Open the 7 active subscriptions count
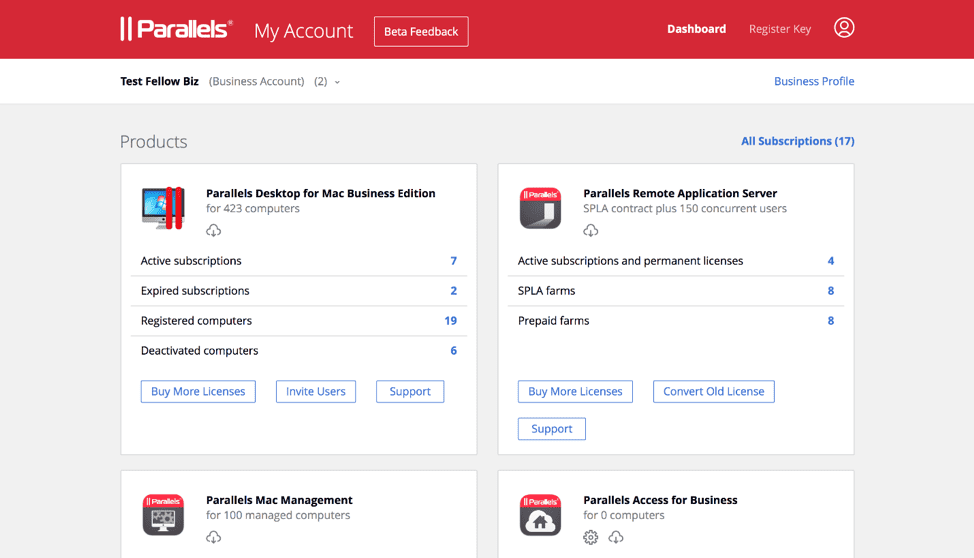 tap(453, 261)
